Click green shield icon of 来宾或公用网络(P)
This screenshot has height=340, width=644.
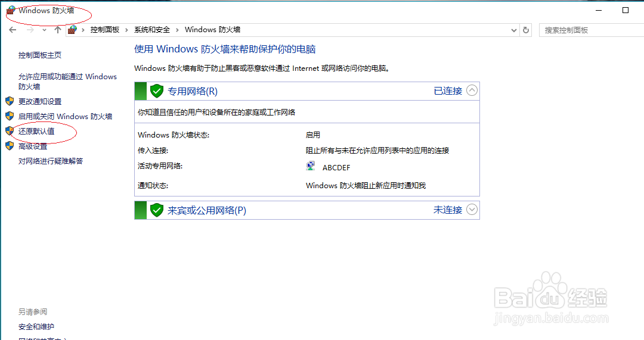pos(156,210)
